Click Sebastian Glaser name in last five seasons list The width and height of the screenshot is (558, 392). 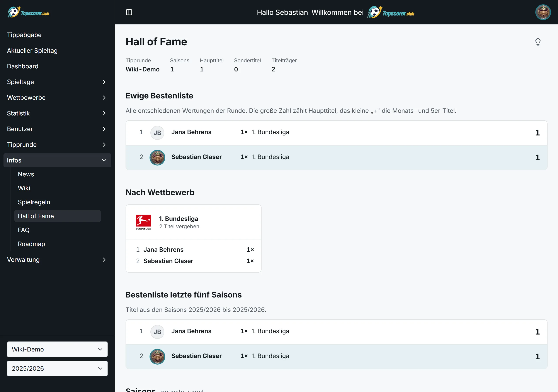click(196, 356)
